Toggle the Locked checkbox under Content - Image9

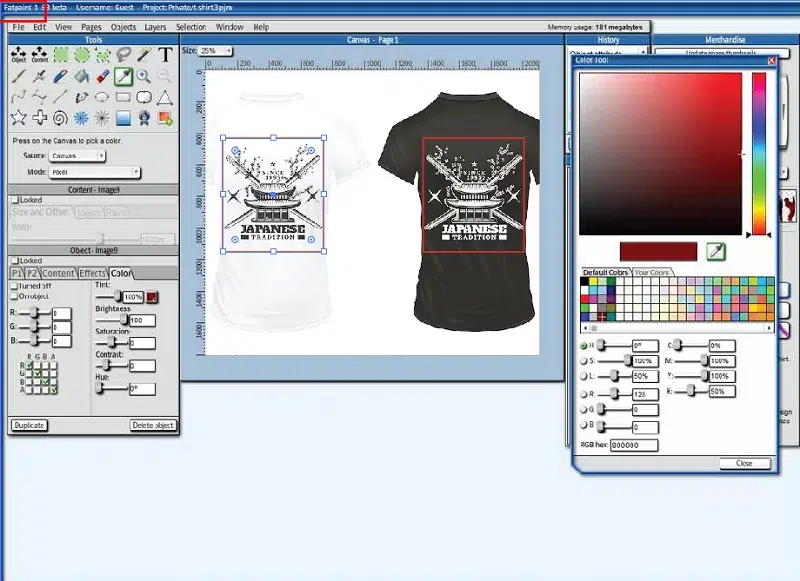[x=15, y=200]
